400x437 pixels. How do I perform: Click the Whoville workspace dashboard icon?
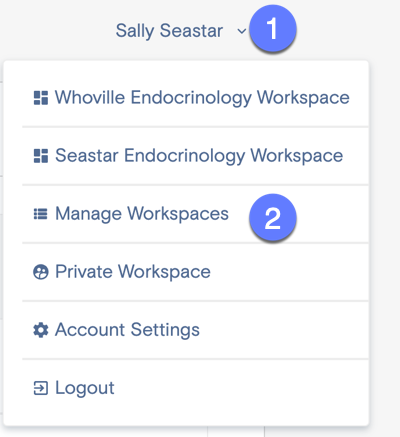point(41,98)
